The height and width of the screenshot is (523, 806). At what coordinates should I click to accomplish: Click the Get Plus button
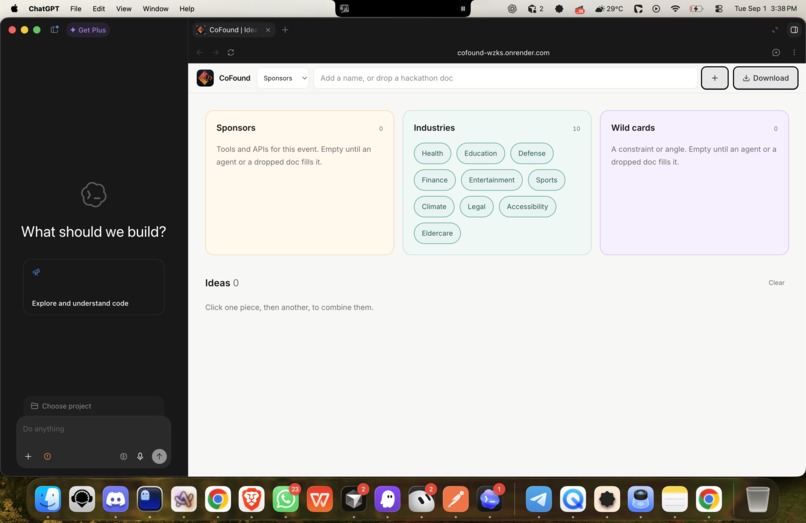88,30
